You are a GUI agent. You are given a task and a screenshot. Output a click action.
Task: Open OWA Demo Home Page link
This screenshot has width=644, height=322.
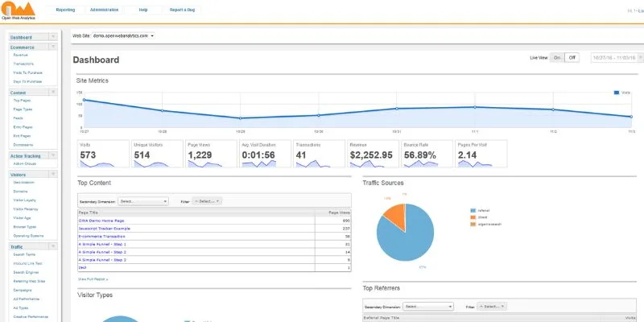pyautogui.click(x=101, y=221)
